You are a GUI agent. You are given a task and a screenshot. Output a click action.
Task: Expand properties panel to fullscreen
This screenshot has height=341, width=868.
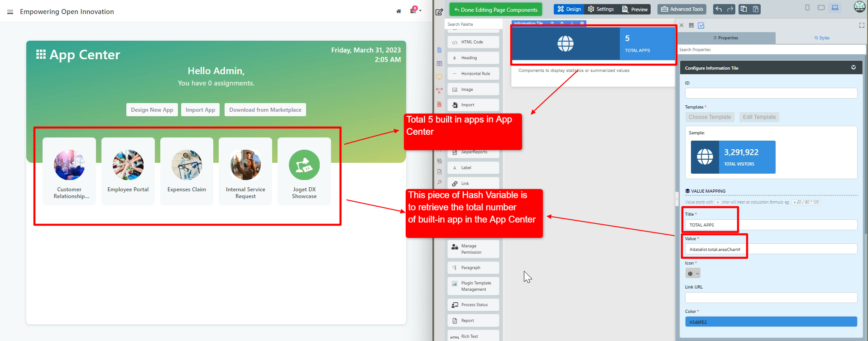pyautogui.click(x=862, y=25)
